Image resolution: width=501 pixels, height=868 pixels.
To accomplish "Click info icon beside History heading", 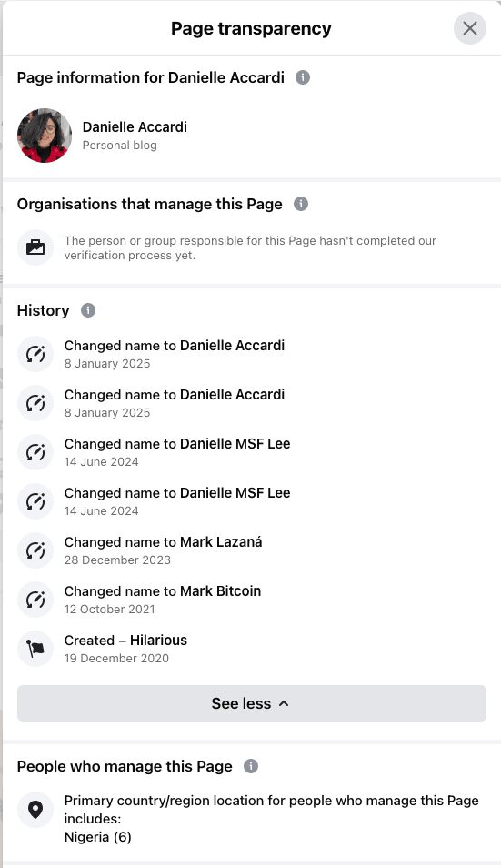I will [88, 310].
